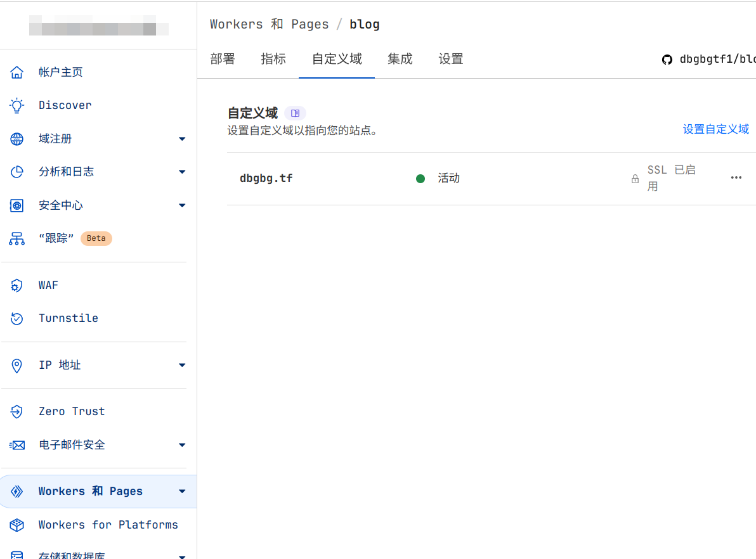Click the Zero Trust icon
This screenshot has width=756, height=559.
pyautogui.click(x=17, y=411)
